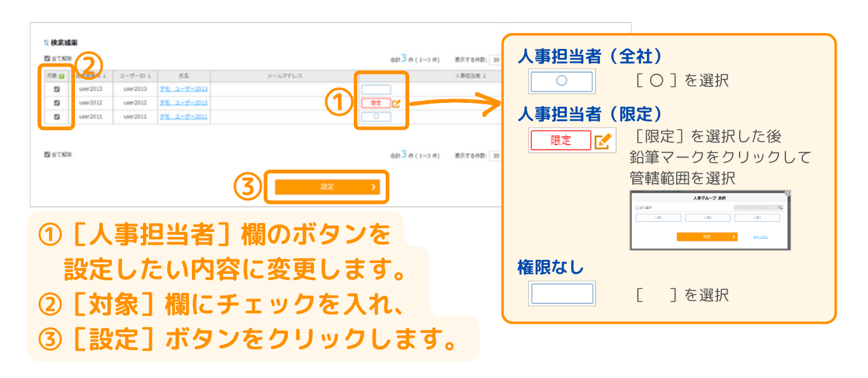Click the ○ HR button in user2011 row

pos(376,117)
